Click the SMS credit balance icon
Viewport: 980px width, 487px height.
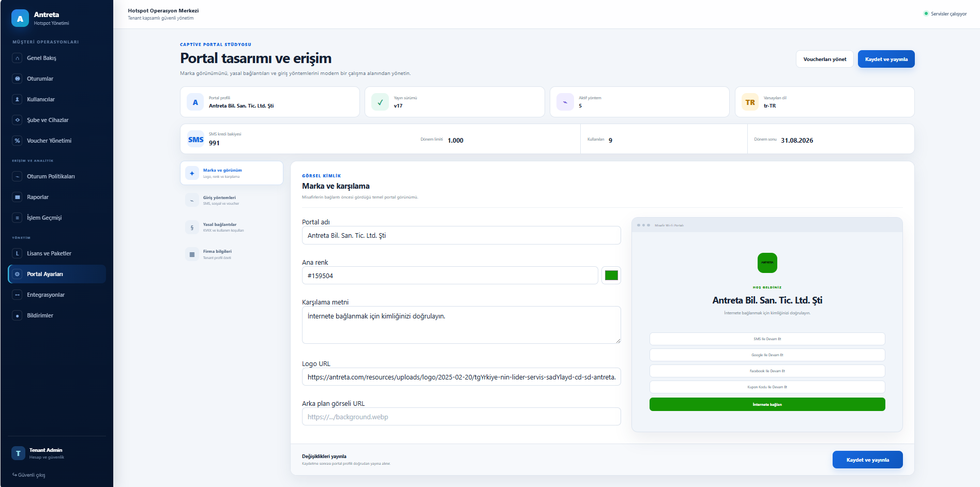[195, 139]
